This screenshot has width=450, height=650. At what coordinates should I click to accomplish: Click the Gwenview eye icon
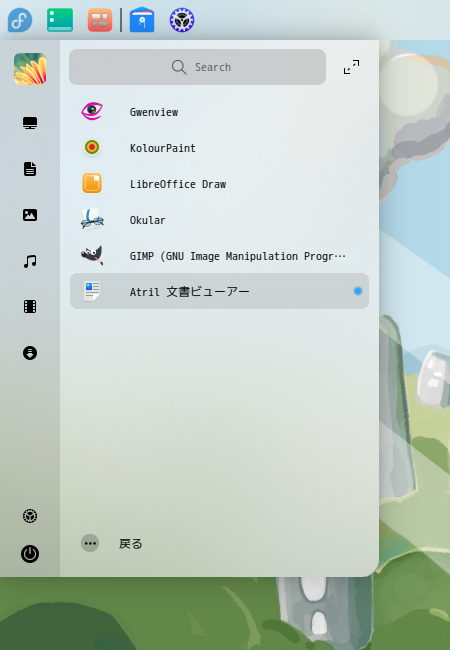92,111
